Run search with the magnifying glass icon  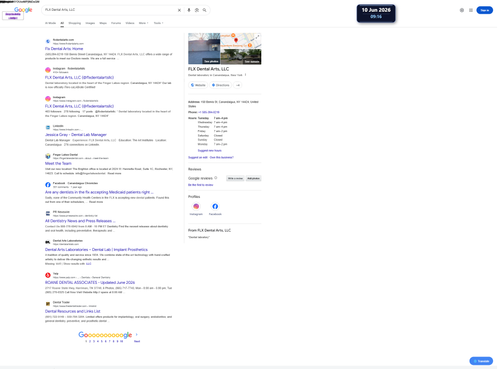[204, 10]
